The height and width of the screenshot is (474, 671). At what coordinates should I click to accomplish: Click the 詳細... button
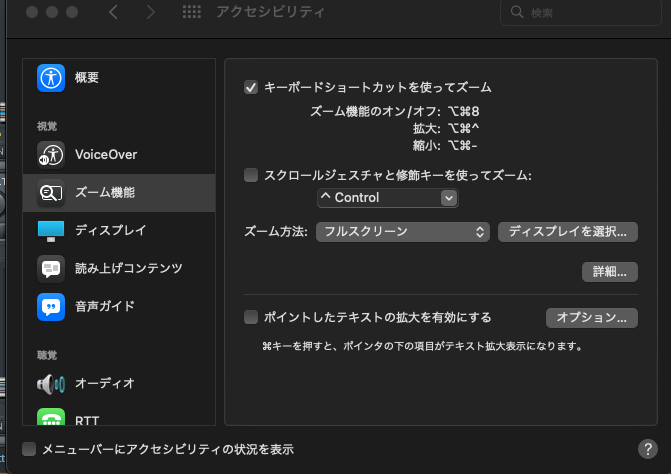click(x=609, y=271)
